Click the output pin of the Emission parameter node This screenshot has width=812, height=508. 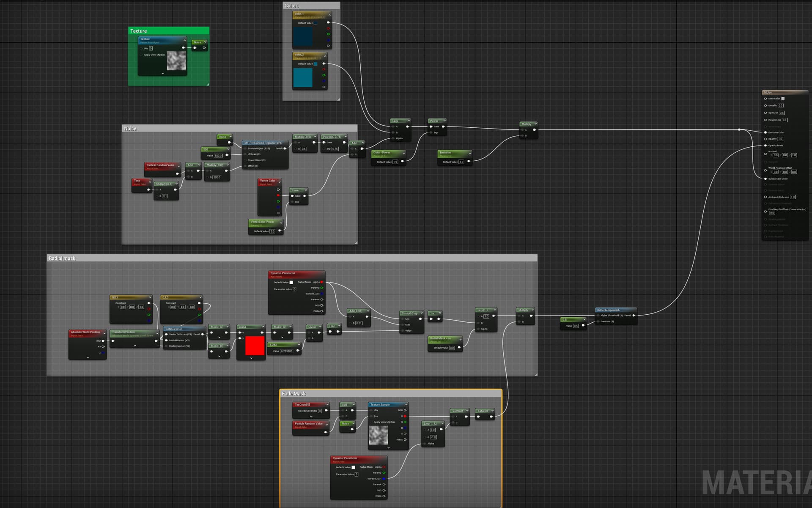tap(469, 161)
